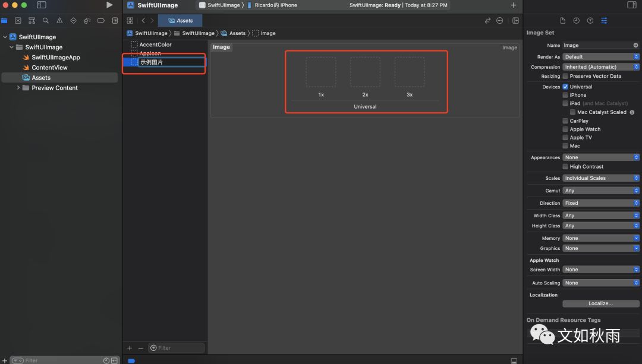
Task: Click the Localize... button
Action: (600, 303)
